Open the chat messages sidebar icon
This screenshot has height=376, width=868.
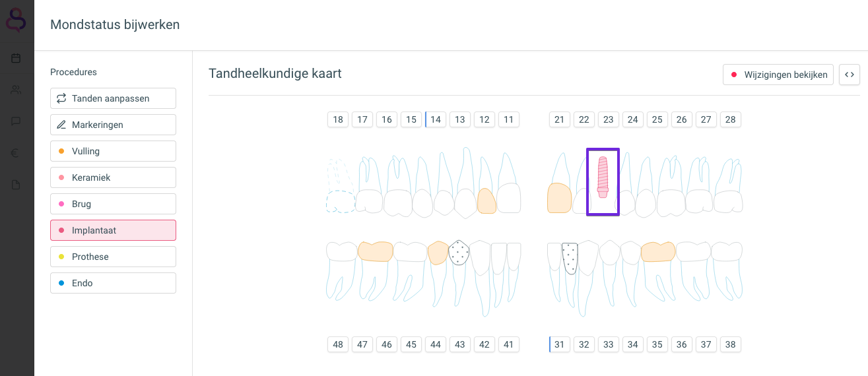(x=16, y=121)
